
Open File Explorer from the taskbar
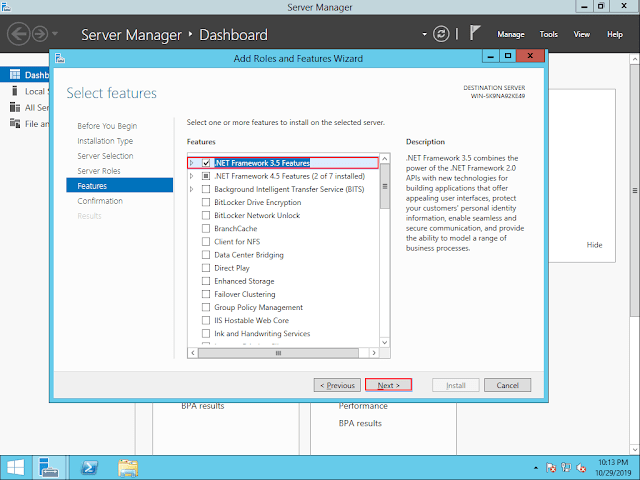(x=128, y=468)
